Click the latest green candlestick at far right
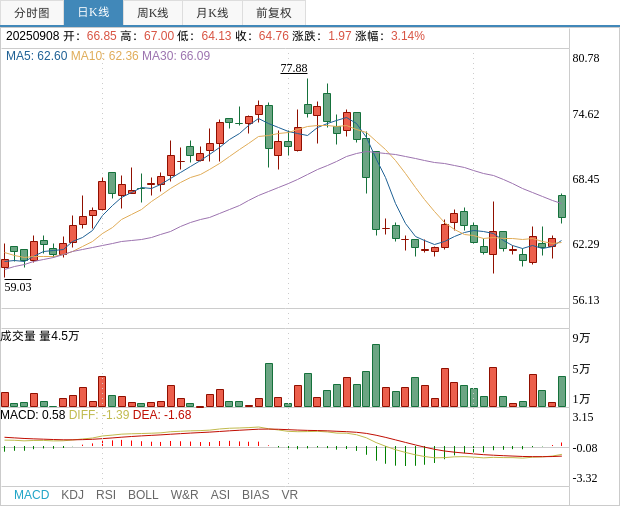Image resolution: width=620 pixels, height=506 pixels. (562, 206)
